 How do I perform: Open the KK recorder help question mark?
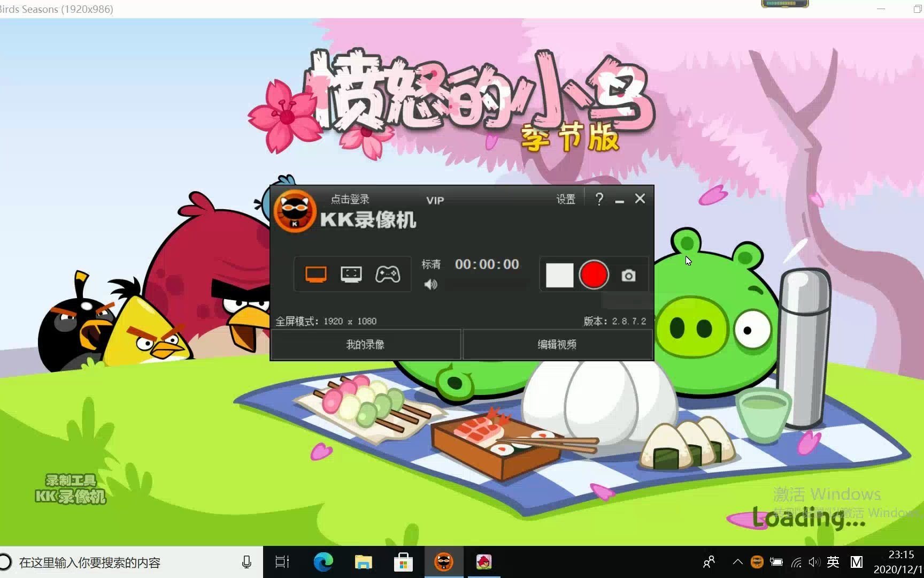599,199
